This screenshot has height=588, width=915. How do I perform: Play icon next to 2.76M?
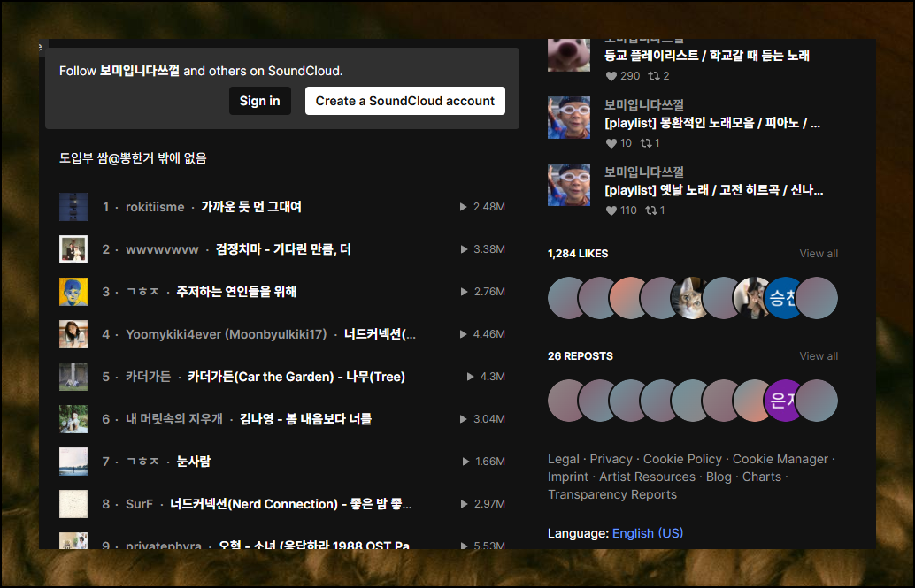point(465,292)
